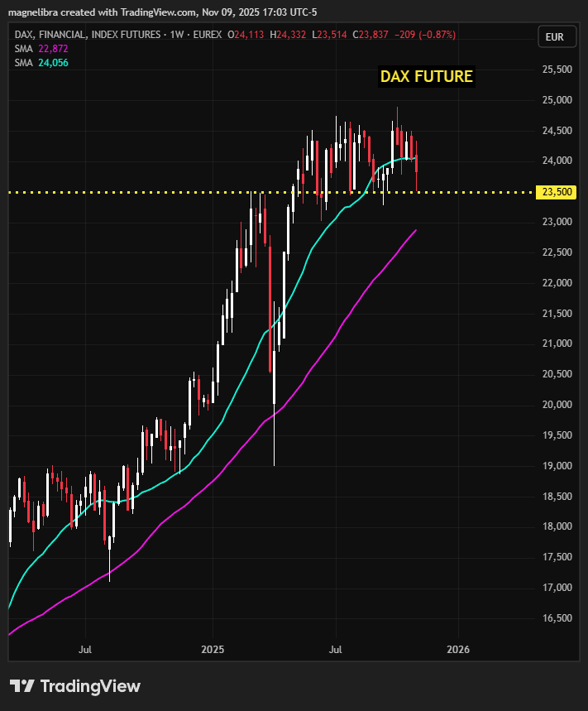The height and width of the screenshot is (711, 588).
Task: Click the 2026 time axis label
Action: tap(458, 649)
